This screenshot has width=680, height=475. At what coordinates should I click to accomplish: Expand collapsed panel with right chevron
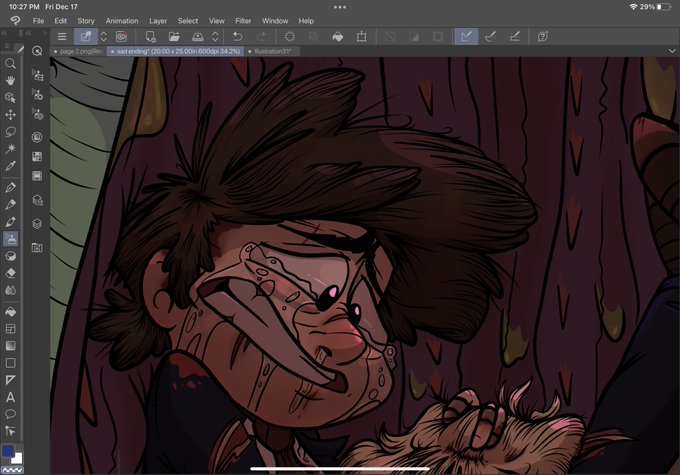tap(44, 33)
